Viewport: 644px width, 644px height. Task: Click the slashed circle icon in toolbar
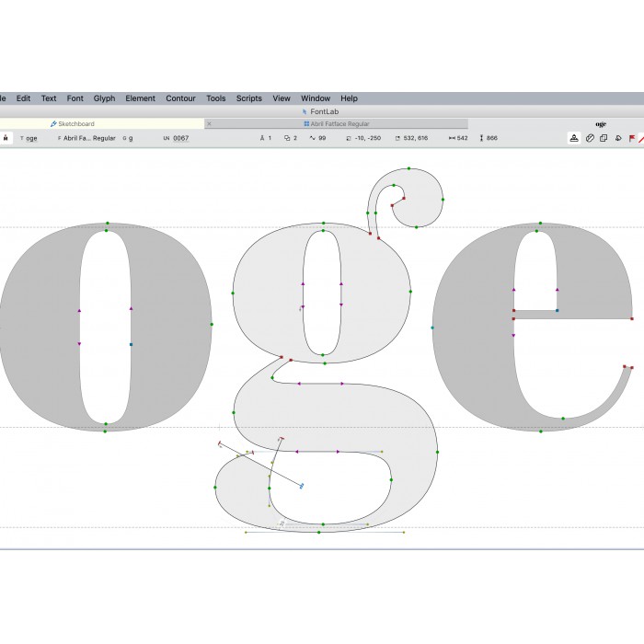[x=590, y=138]
